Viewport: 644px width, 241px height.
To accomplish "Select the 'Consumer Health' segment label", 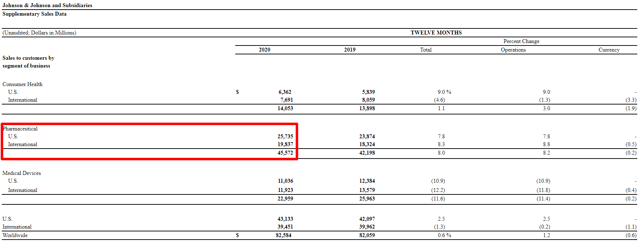I will (22, 84).
